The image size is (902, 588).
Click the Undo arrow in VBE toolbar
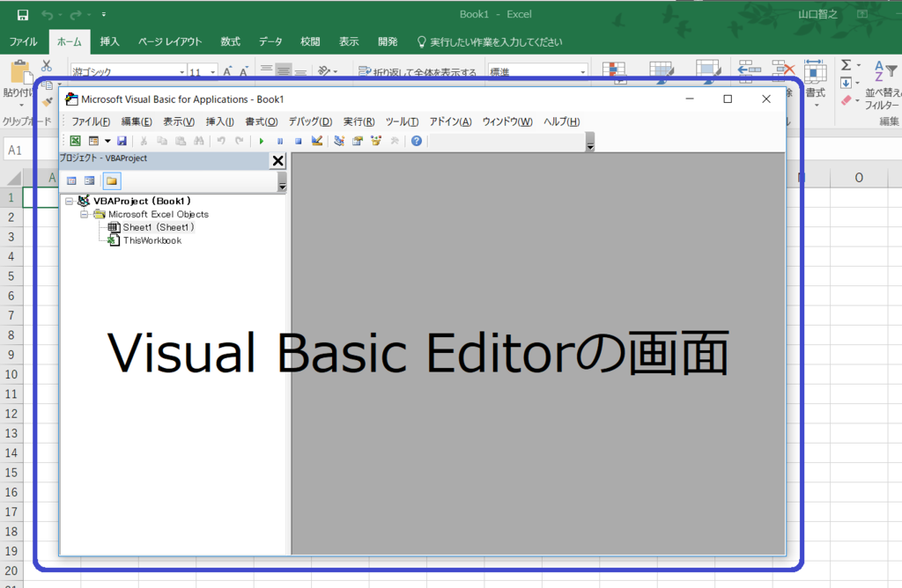tap(221, 141)
